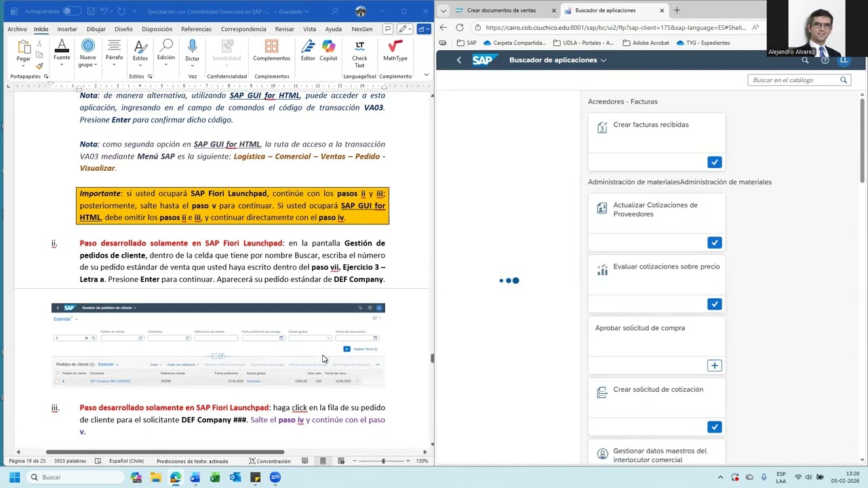The height and width of the screenshot is (488, 868).
Task: Open the Buscador de aplicaciones title dropdown
Action: pos(604,60)
